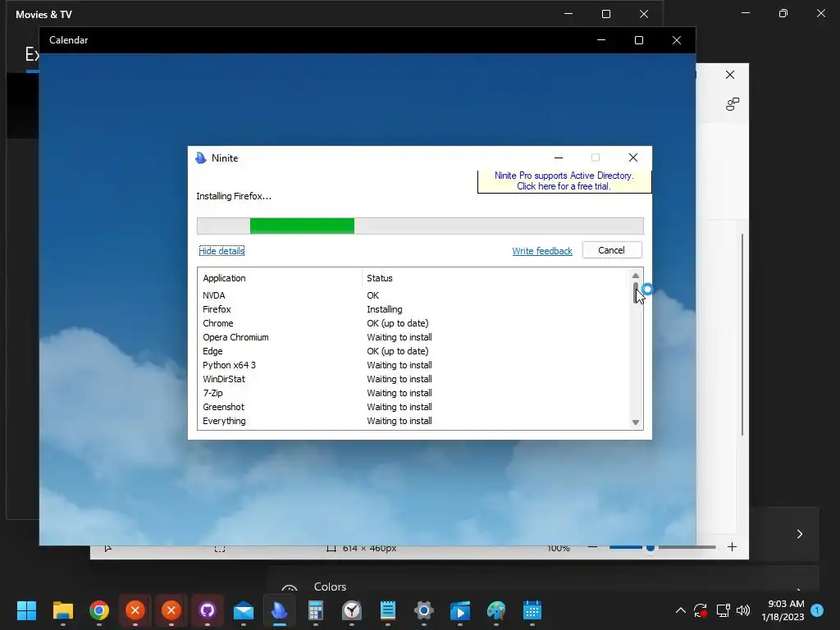Minimize the Movies & TV window
840x630 pixels.
coord(568,14)
